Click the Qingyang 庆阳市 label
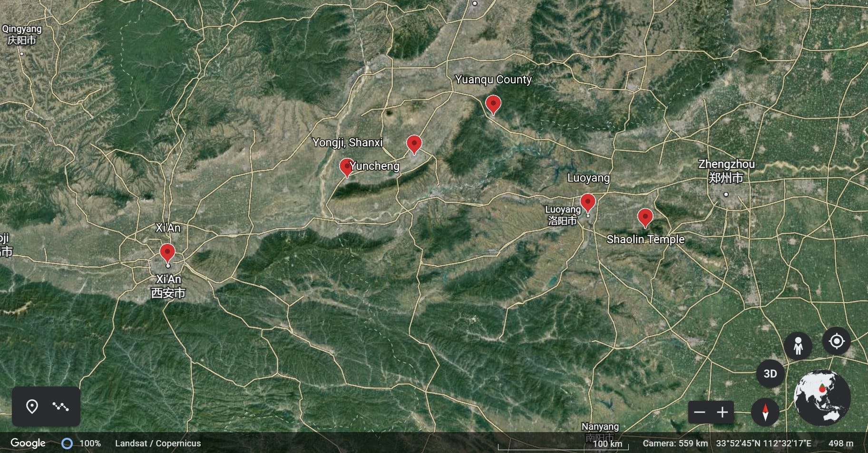This screenshot has width=868, height=453. point(21,35)
